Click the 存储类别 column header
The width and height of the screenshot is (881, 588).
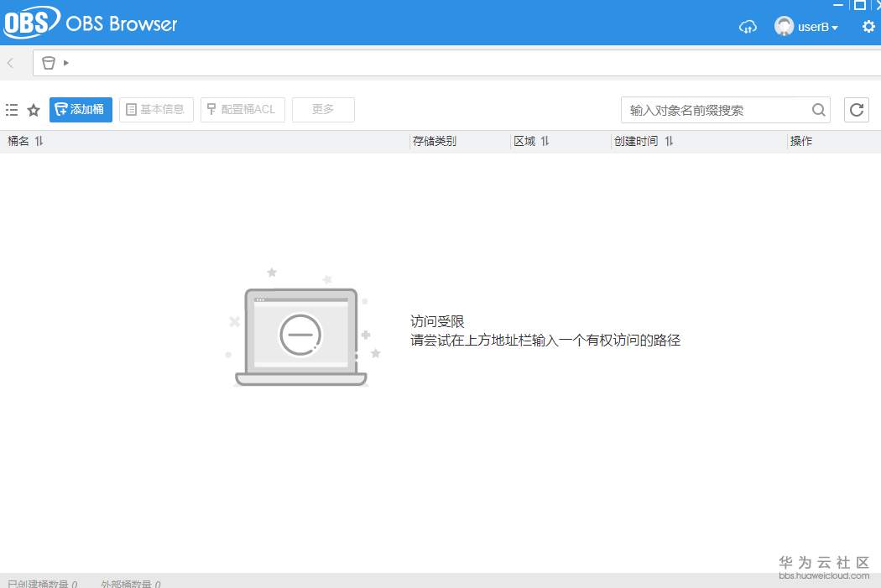[x=435, y=141]
